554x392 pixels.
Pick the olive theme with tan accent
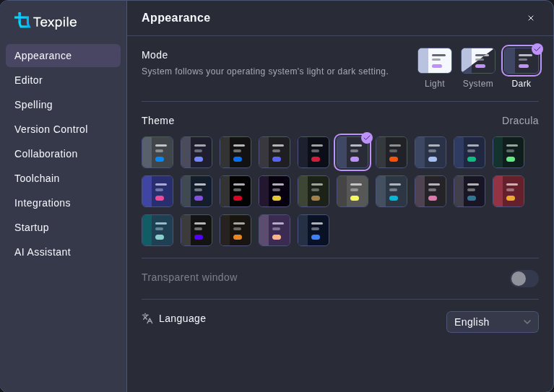point(313,191)
